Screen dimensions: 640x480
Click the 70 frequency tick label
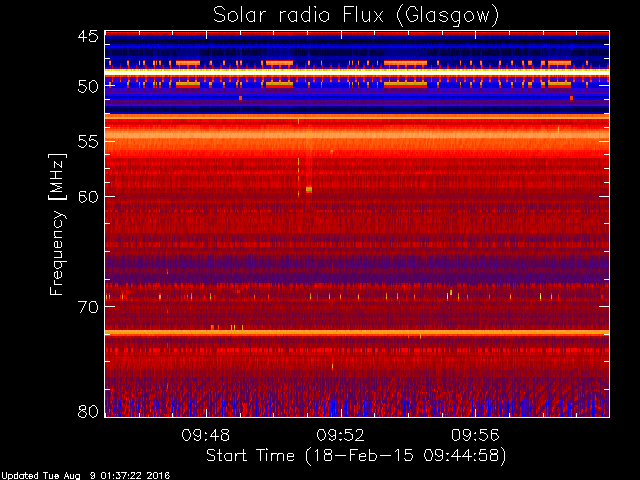click(88, 307)
